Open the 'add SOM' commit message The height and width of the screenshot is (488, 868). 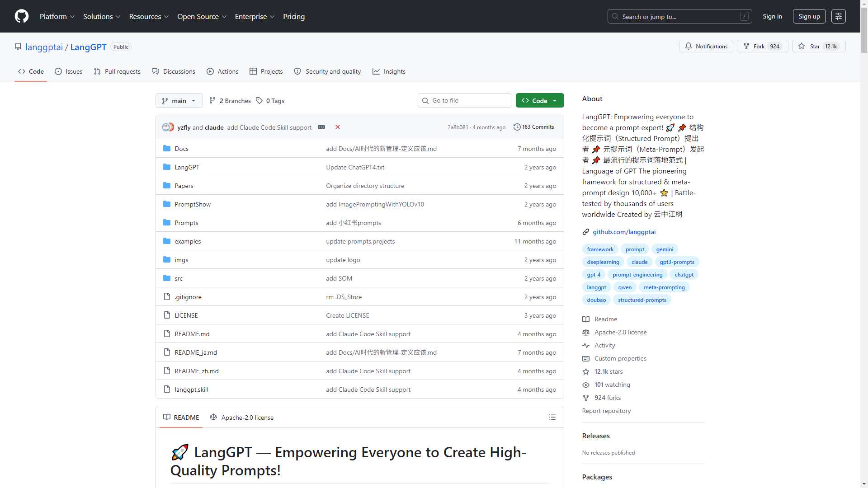tap(339, 278)
